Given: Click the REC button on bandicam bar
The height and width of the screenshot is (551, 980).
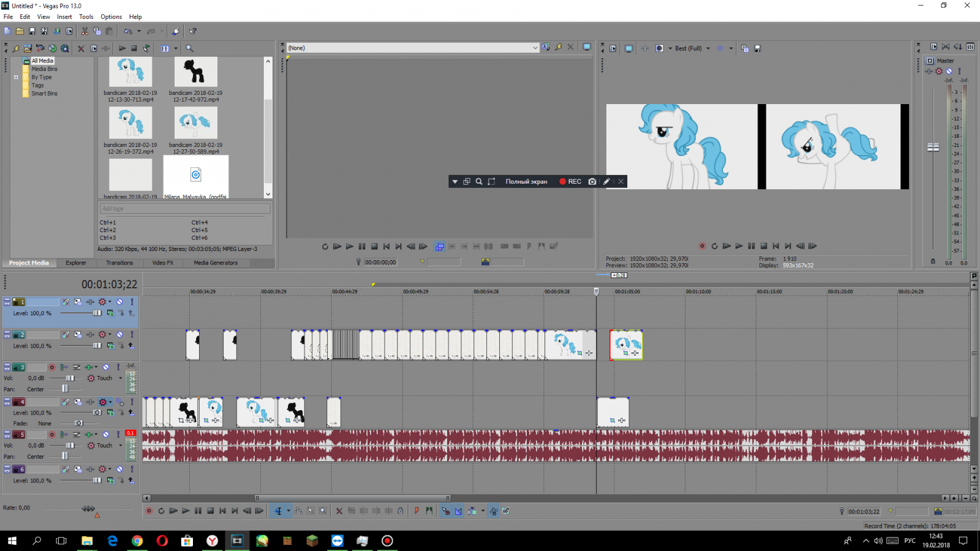Looking at the screenshot, I should point(570,181).
